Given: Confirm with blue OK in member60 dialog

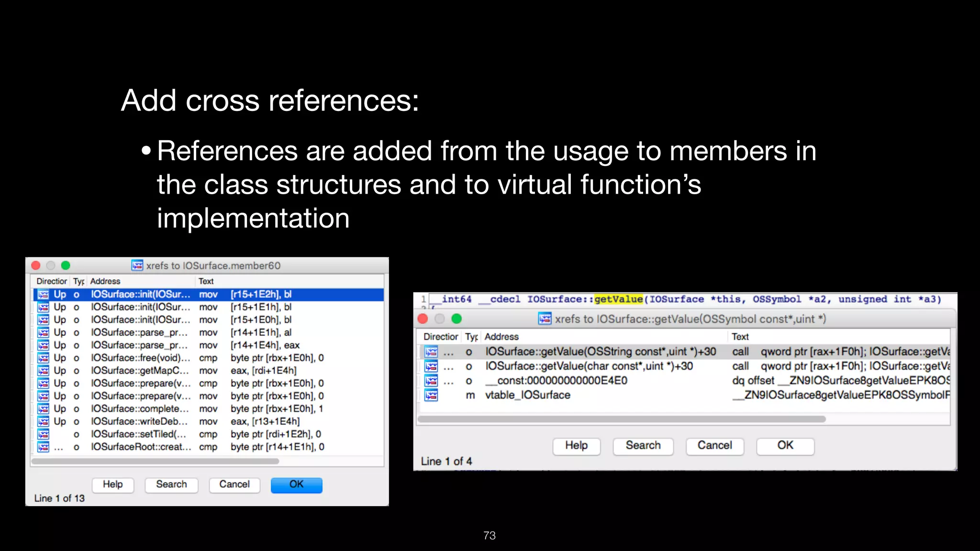Looking at the screenshot, I should pos(296,485).
